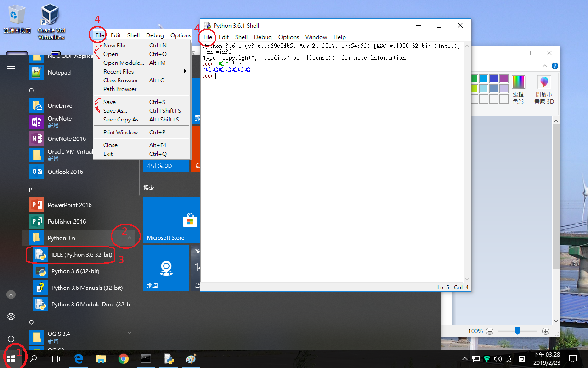Click the Power icon in Start menu

tap(11, 339)
